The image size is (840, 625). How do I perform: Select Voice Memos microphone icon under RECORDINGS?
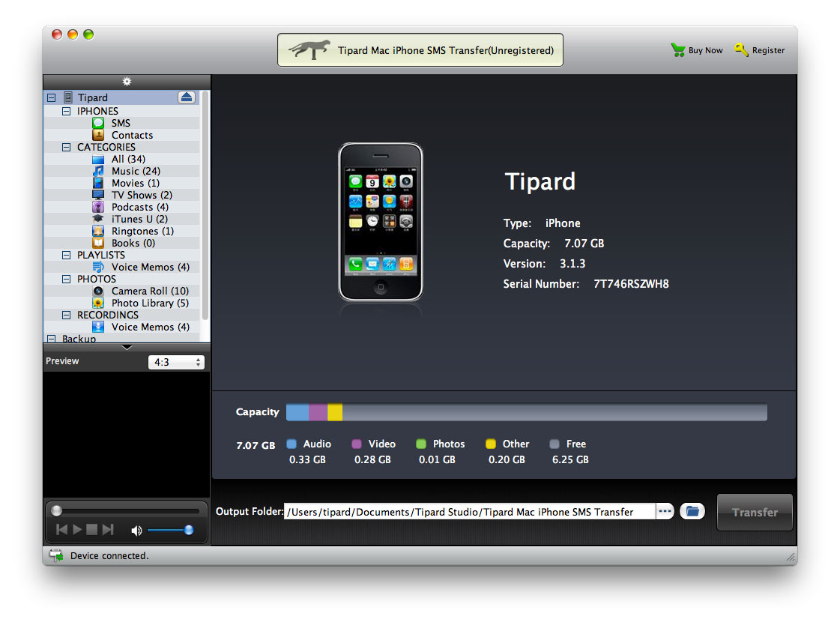point(98,327)
